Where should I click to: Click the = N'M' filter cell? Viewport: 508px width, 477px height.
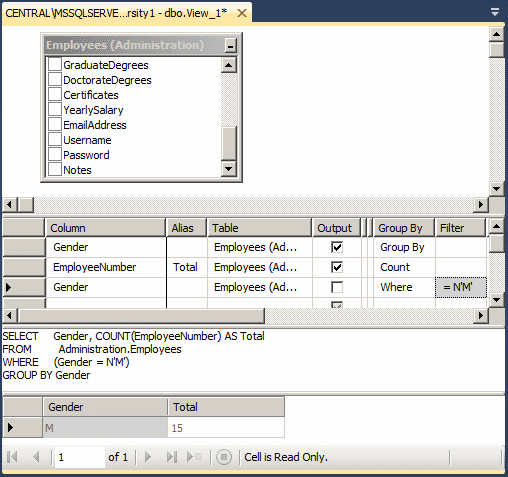[461, 287]
